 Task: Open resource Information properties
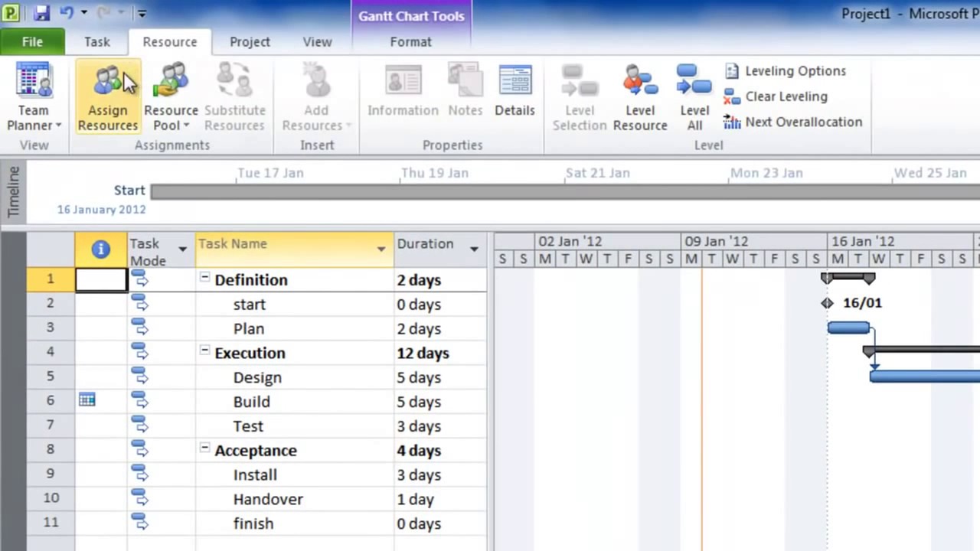[403, 92]
